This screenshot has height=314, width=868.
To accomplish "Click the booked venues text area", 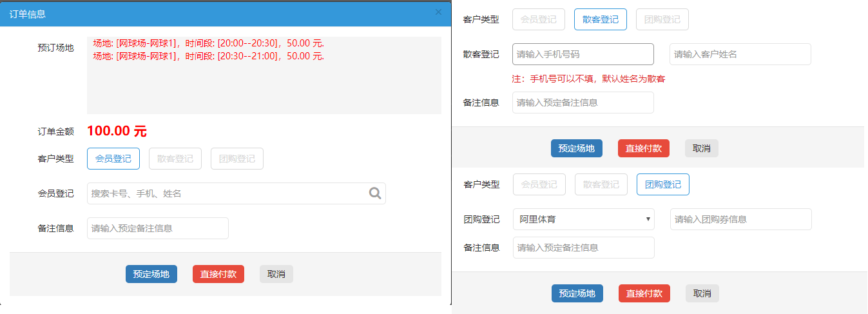I will point(264,75).
